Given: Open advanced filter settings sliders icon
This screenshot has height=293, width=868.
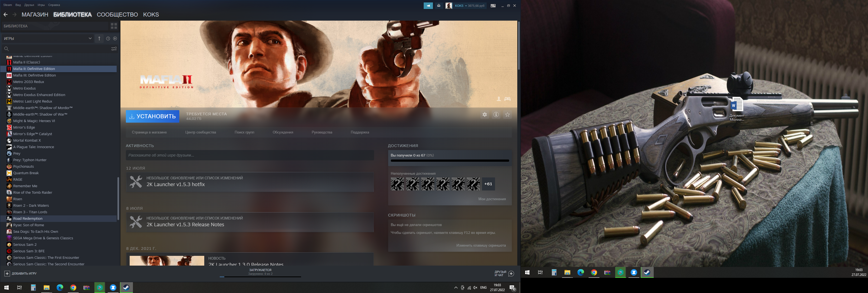Looking at the screenshot, I should [x=114, y=49].
